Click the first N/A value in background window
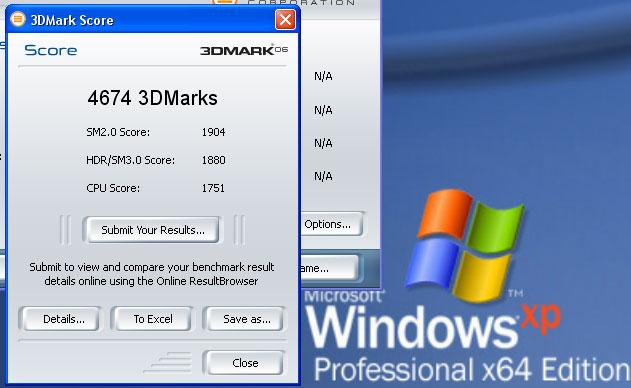The image size is (631, 388). [x=323, y=76]
